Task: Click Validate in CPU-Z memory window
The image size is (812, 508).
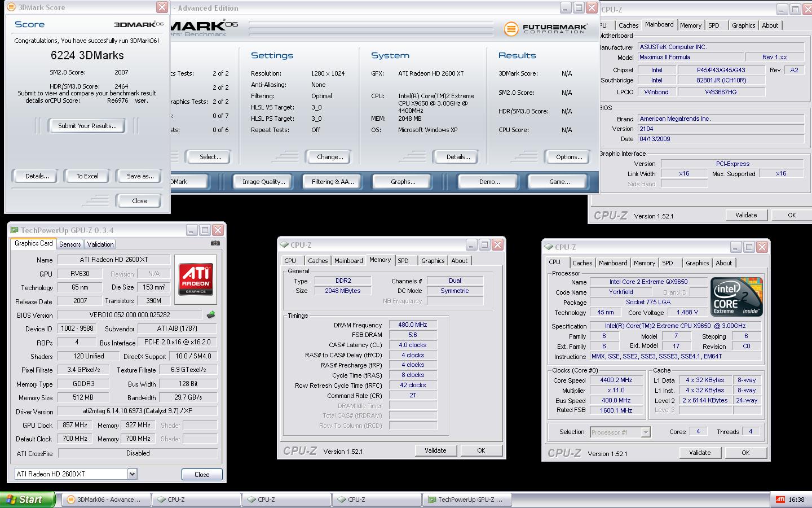Action: coord(435,450)
